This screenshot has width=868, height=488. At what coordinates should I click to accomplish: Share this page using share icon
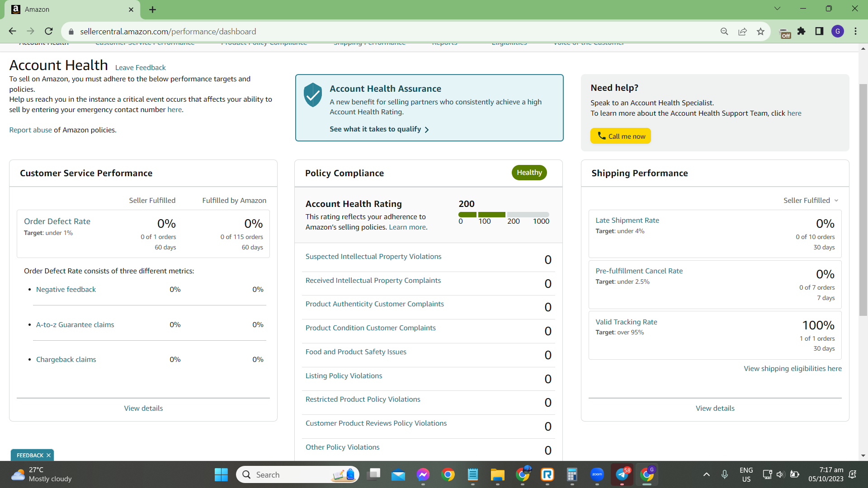point(742,31)
